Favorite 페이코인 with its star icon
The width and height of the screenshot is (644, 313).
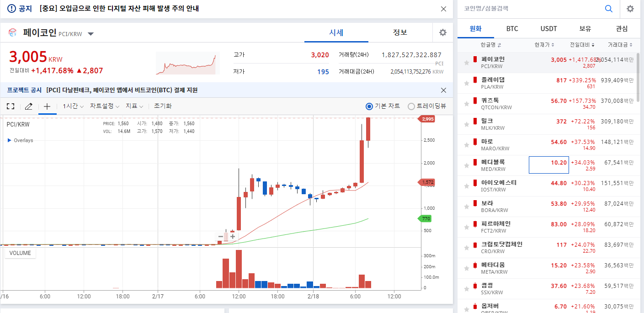466,63
